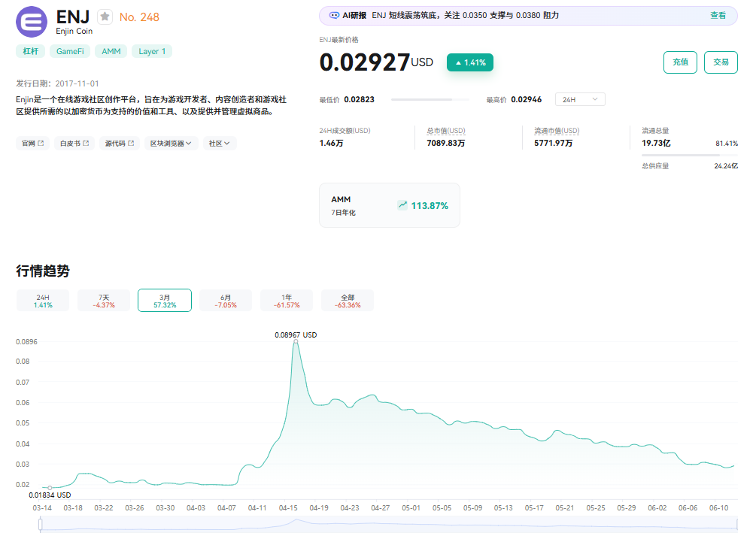Viewport: 756px width, 545px height.
Task: Click the 发行日期 2017-11-01 text
Action: 57,83
